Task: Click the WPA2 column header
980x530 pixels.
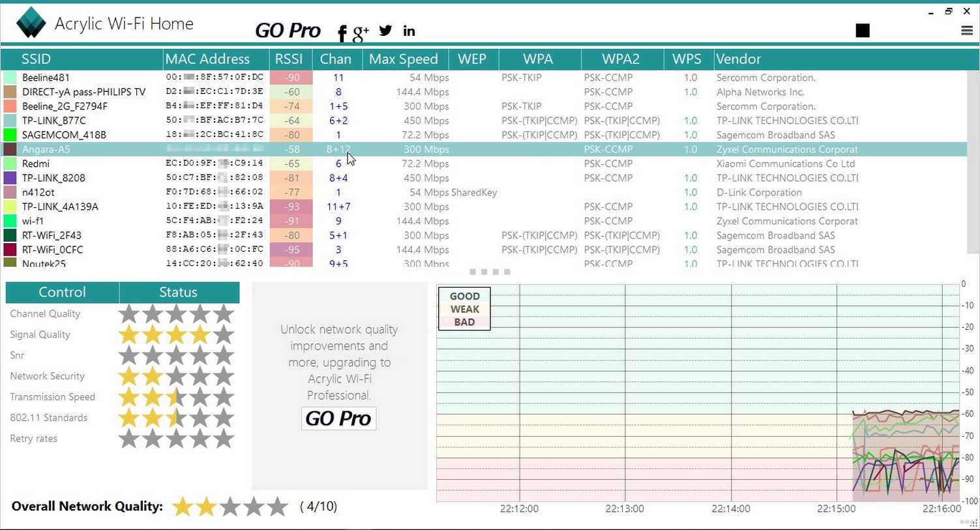Action: (622, 59)
